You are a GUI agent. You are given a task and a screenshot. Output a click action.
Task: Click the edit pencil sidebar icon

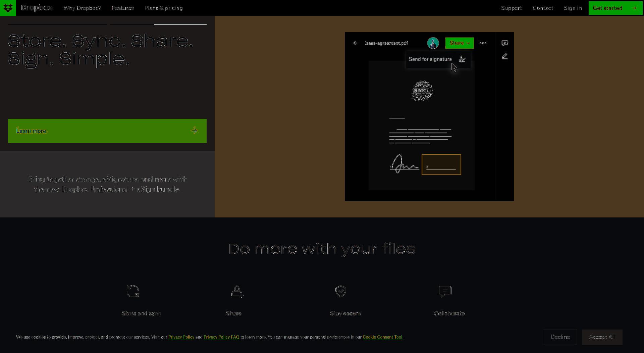click(505, 56)
